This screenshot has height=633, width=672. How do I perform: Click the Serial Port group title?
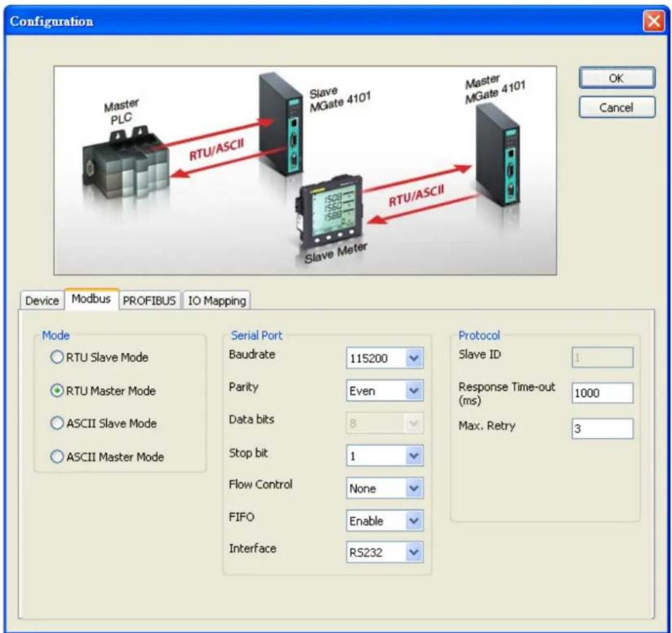click(257, 335)
